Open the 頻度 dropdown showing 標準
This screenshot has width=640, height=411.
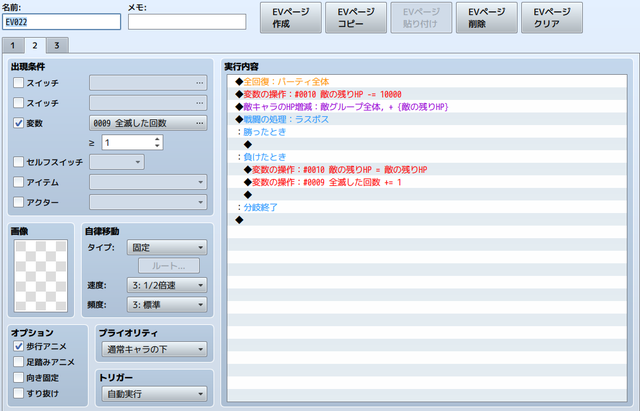(x=167, y=305)
